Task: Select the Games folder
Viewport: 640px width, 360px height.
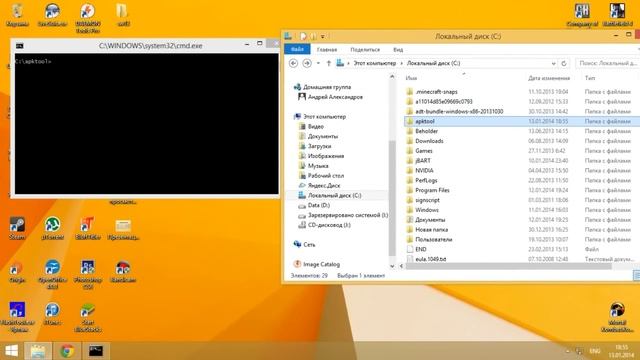Action: [521, 151]
